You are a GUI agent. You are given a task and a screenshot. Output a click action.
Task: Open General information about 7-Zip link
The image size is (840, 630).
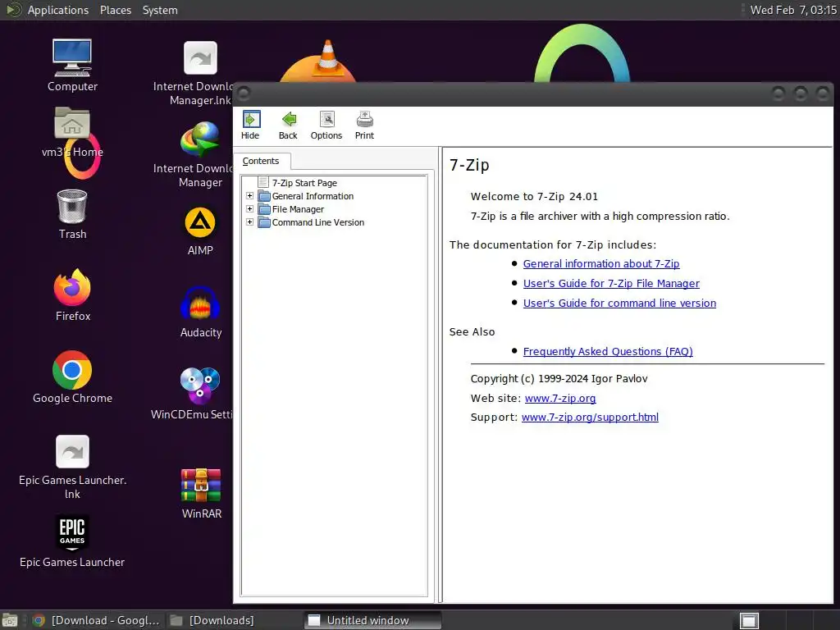[601, 263]
